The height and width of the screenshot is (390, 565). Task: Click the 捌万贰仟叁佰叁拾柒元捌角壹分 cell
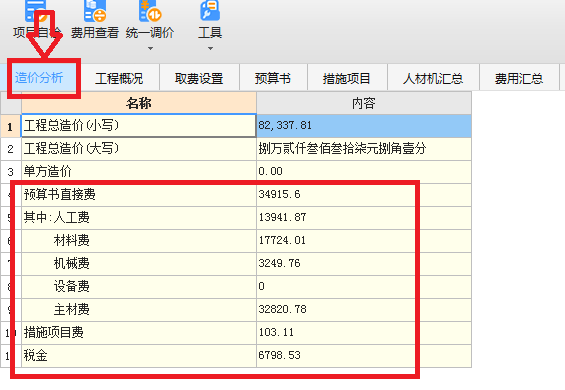tap(364, 149)
